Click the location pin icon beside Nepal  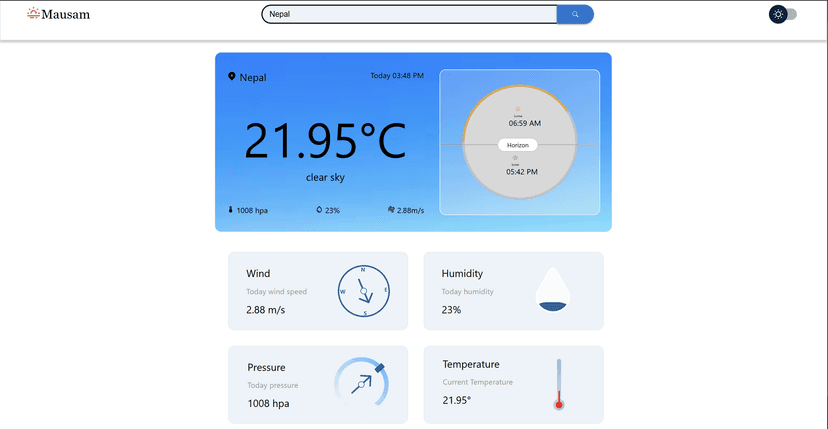coord(231,77)
